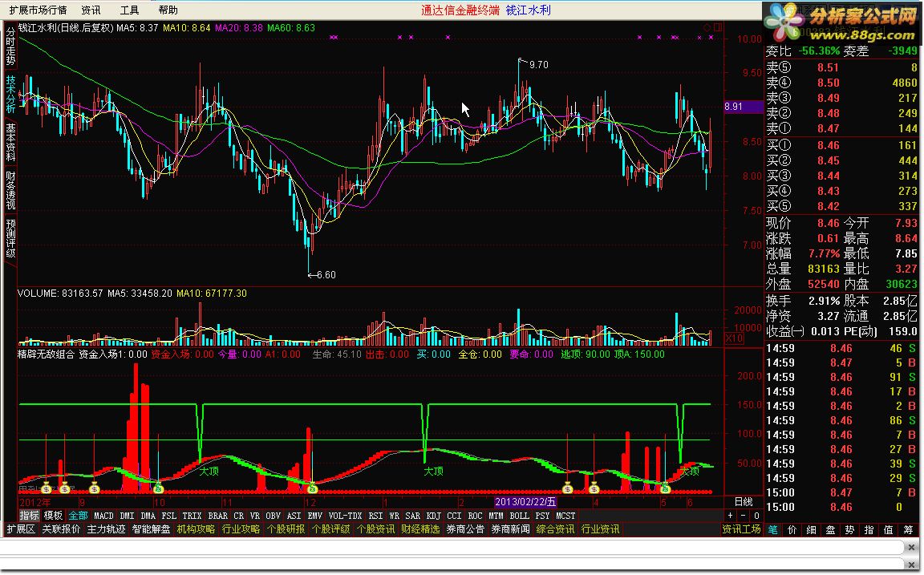This screenshot has width=924, height=575.
Task: Show the 预测评级 side tab
Action: point(10,239)
